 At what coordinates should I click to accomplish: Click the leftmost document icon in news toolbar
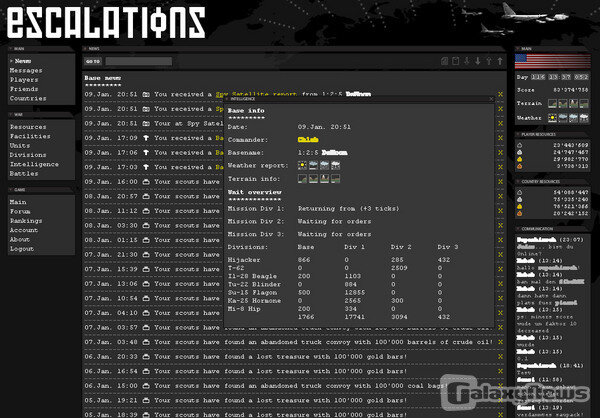[444, 61]
